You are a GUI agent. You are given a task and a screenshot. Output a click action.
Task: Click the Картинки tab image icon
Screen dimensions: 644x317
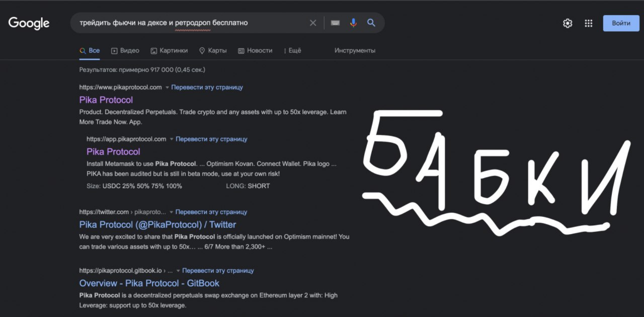pos(153,51)
